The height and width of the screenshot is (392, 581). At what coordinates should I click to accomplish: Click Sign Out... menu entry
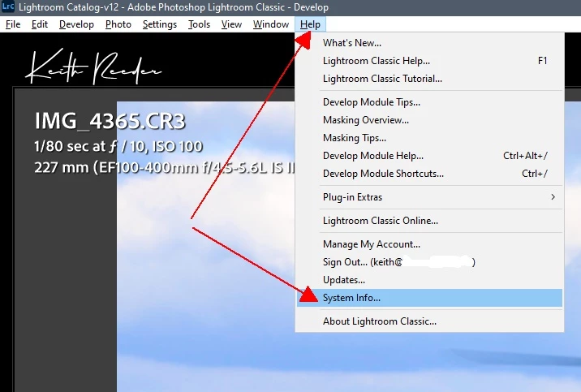(x=429, y=262)
